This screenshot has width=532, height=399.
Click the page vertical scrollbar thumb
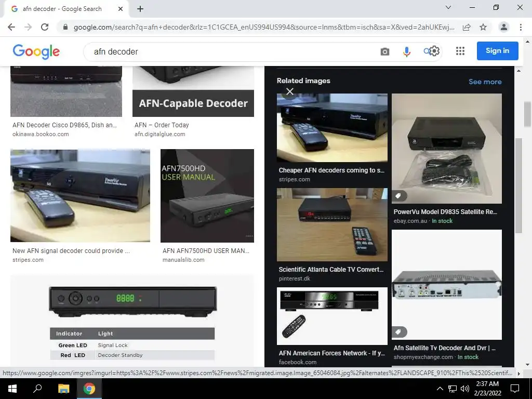pyautogui.click(x=527, y=114)
